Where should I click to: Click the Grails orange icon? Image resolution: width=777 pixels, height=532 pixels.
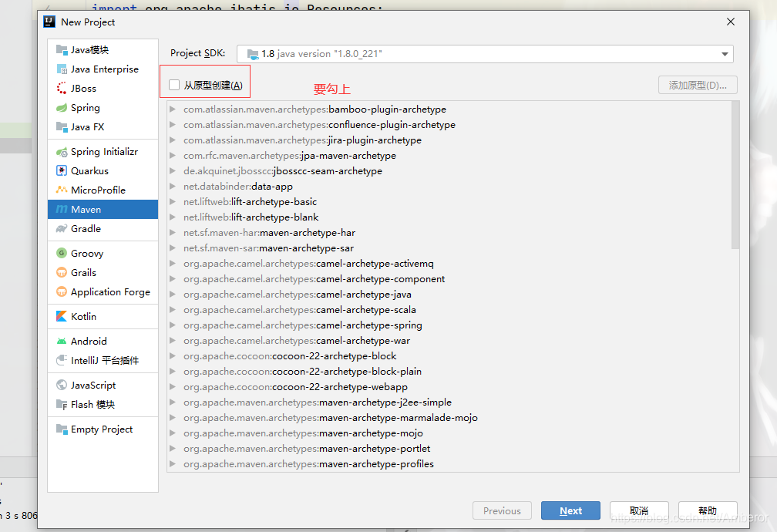pos(62,273)
